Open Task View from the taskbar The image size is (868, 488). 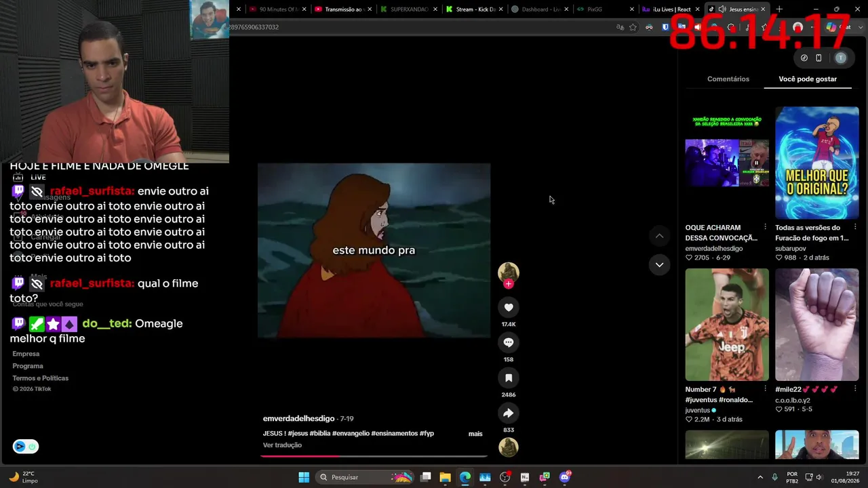pos(425,477)
